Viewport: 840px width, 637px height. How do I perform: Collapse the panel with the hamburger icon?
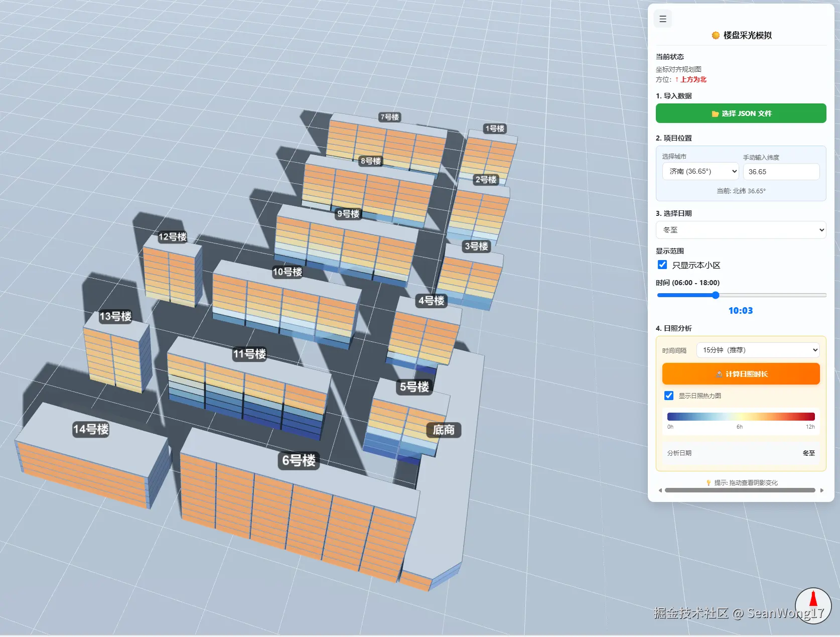pos(663,19)
